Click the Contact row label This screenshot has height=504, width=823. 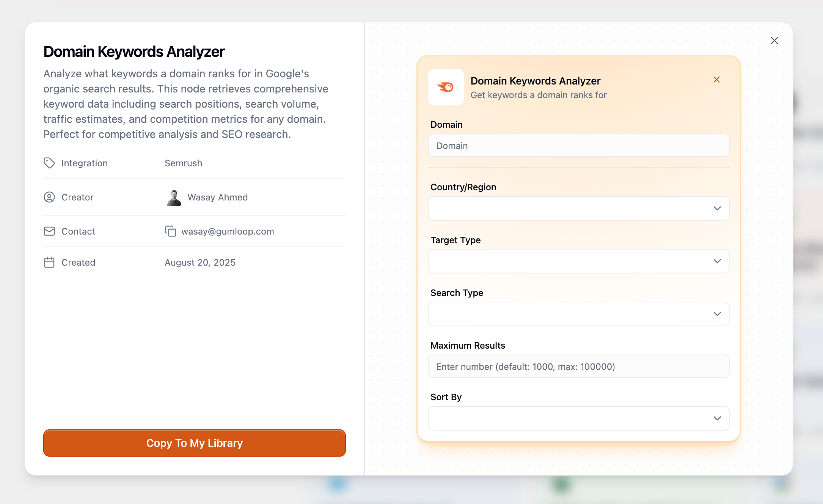[78, 232]
